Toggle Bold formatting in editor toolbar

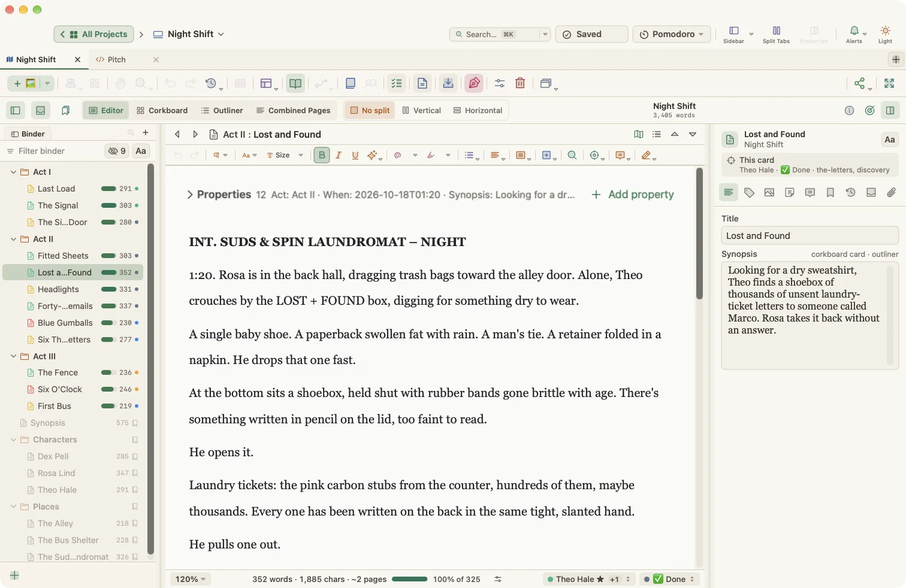[322, 155]
